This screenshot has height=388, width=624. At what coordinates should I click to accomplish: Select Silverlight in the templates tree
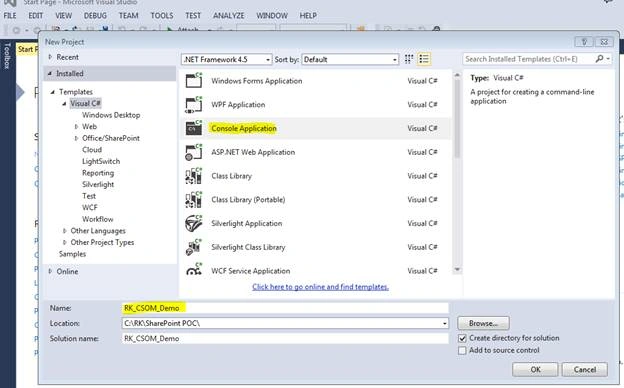(98, 184)
